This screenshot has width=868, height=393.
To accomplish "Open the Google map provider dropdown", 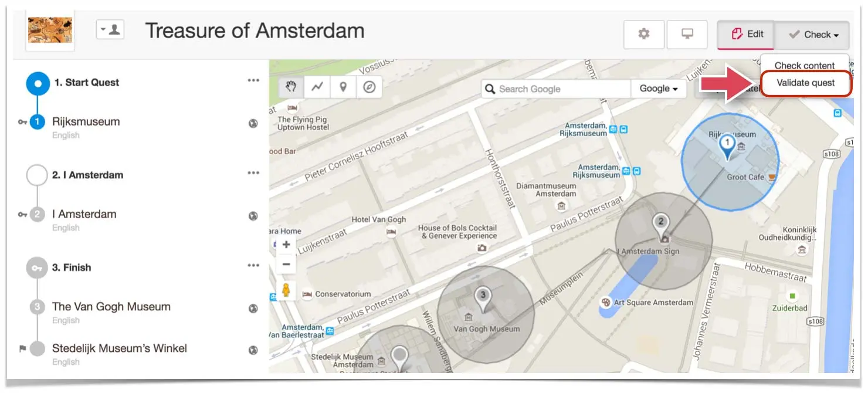I will coord(659,89).
